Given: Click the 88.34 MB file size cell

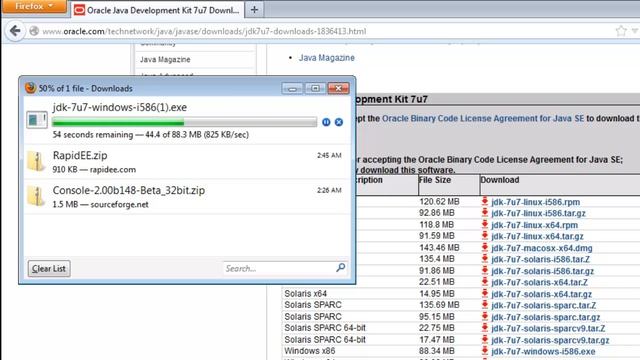Looking at the screenshot, I should [x=437, y=351].
